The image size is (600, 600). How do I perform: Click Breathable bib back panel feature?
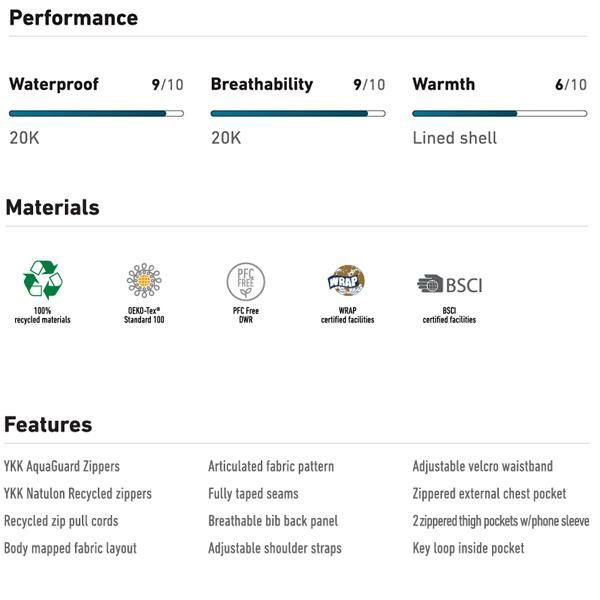point(273,521)
